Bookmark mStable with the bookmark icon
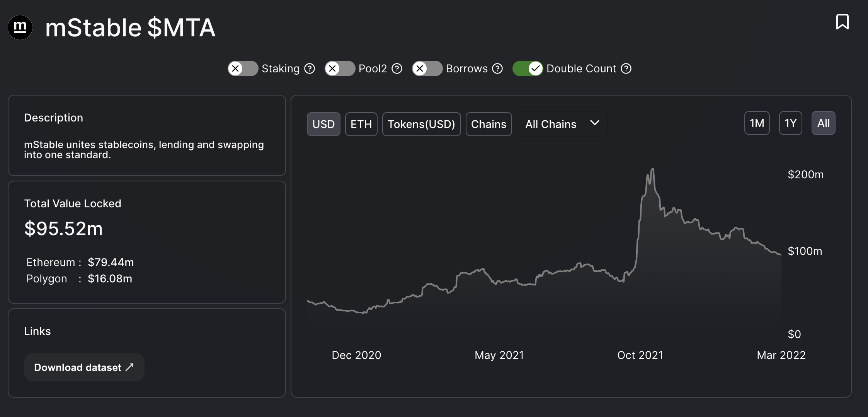The image size is (868, 417). click(x=842, y=22)
